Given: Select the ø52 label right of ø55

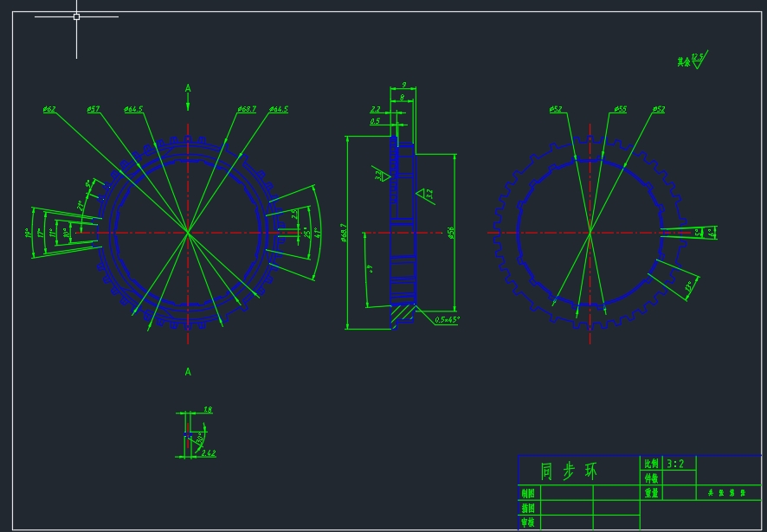Looking at the screenshot, I should (x=659, y=109).
